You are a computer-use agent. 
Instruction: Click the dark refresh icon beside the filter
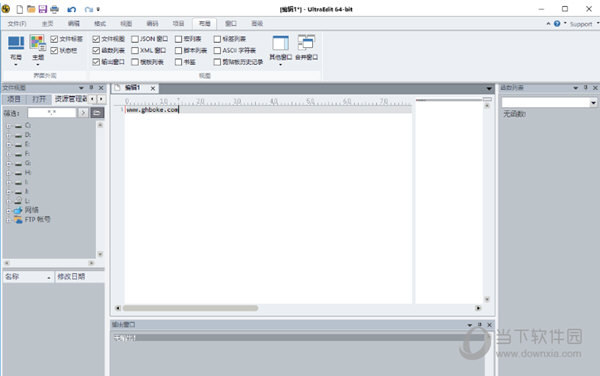pyautogui.click(x=97, y=112)
